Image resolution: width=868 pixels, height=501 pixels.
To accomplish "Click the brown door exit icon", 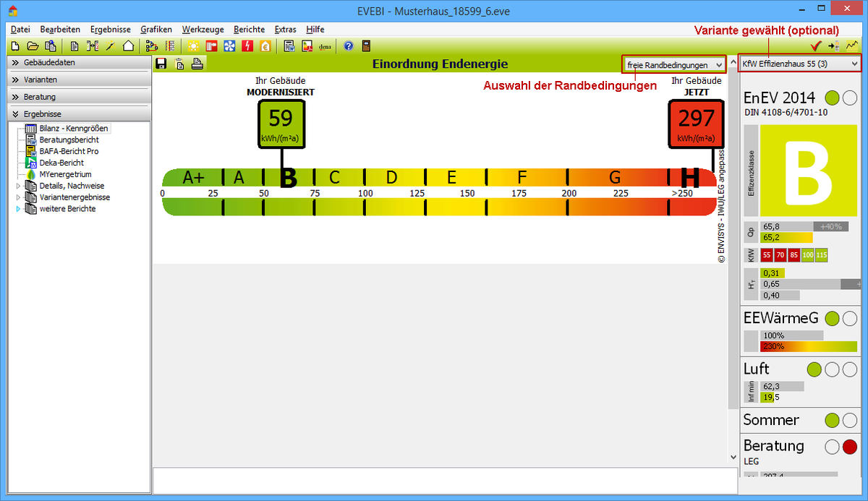I will [x=366, y=46].
